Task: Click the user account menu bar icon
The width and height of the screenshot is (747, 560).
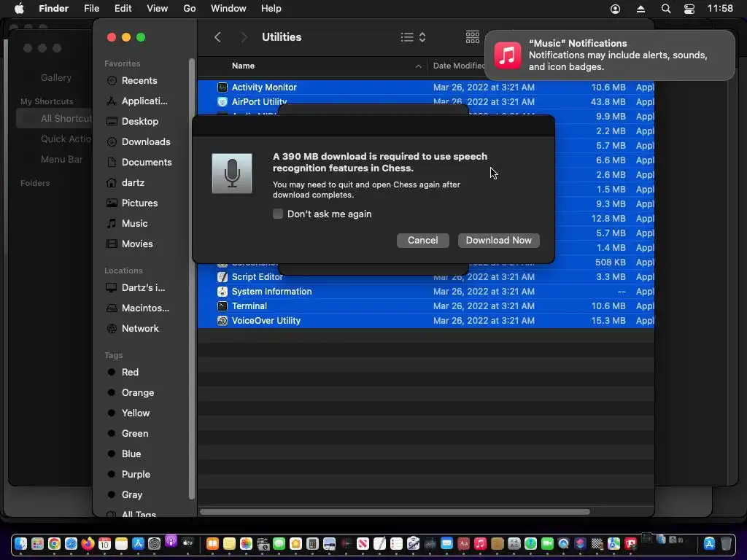Action: click(x=615, y=9)
